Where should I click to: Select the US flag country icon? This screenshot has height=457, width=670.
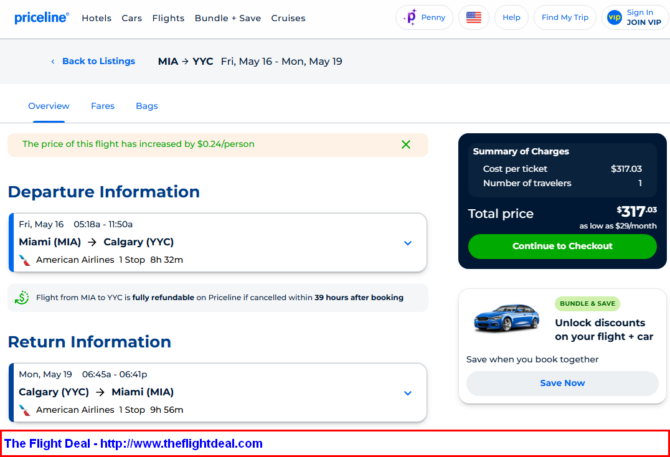[x=473, y=18]
